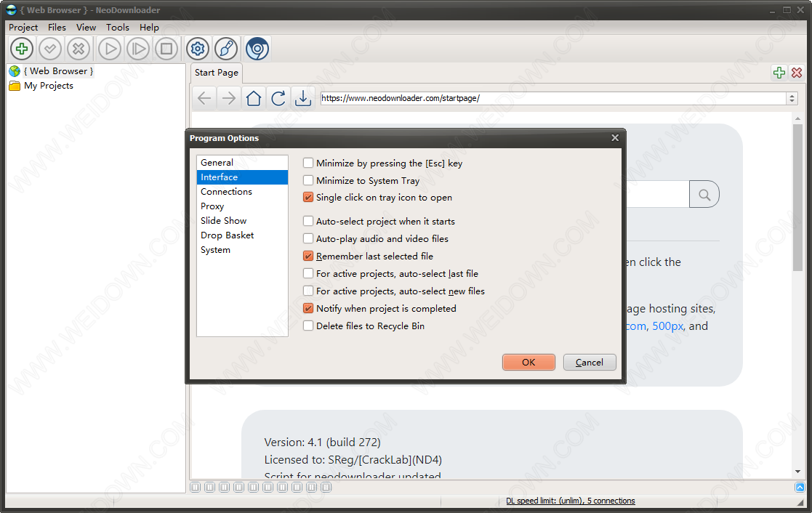812x513 pixels.
Task: Open the View menu
Action: tap(86, 28)
